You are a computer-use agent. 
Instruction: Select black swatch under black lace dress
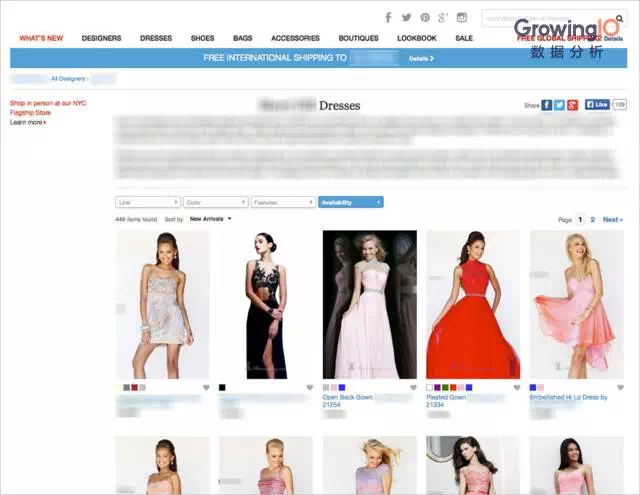click(222, 387)
